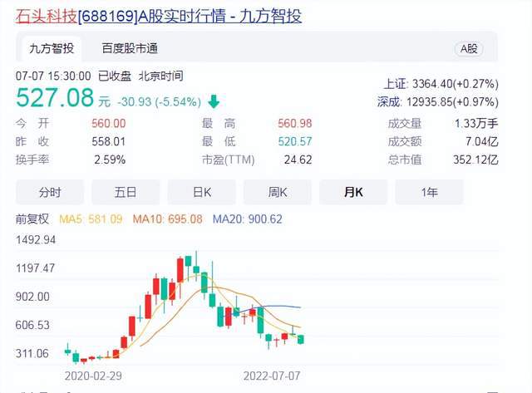Click the current price 527.08
The image size is (532, 393).
click(55, 98)
